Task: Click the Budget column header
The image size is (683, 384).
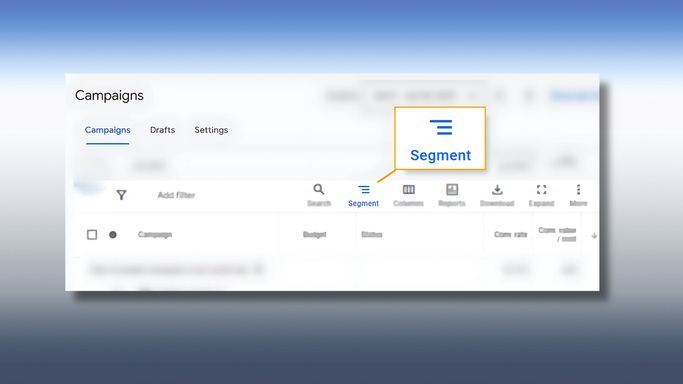Action: (x=314, y=235)
